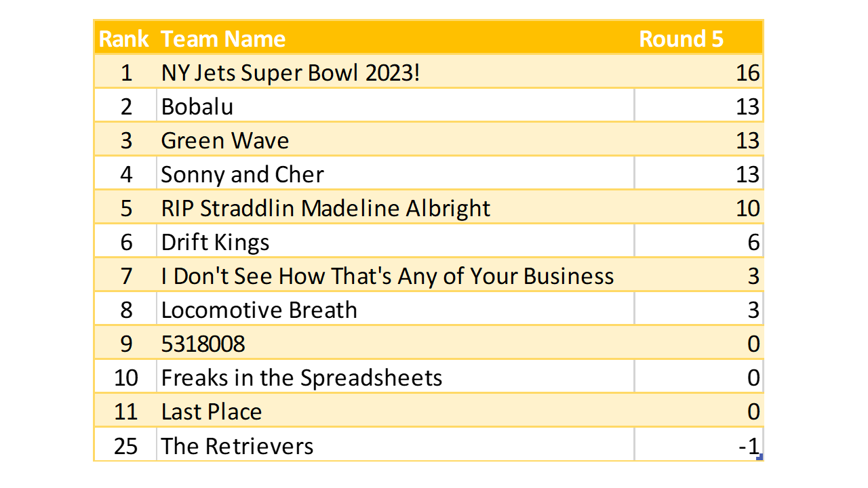Click the rank 25 cell
This screenshot has height=488, width=868.
coord(125,445)
